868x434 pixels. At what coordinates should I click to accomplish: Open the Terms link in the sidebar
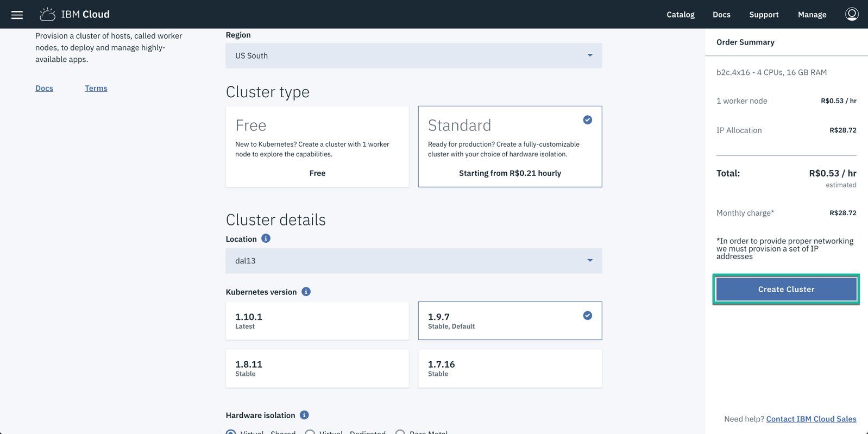pyautogui.click(x=96, y=88)
